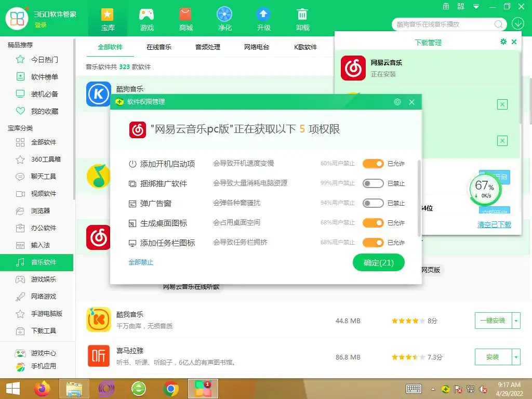Click 喜马拉雅 app icon
Screen dimensions: 532x399
[x=98, y=356]
